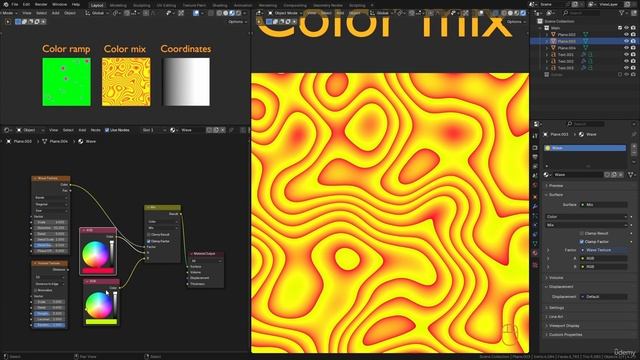Click the Material Output node header
The height and width of the screenshot is (360, 640).
(206, 254)
